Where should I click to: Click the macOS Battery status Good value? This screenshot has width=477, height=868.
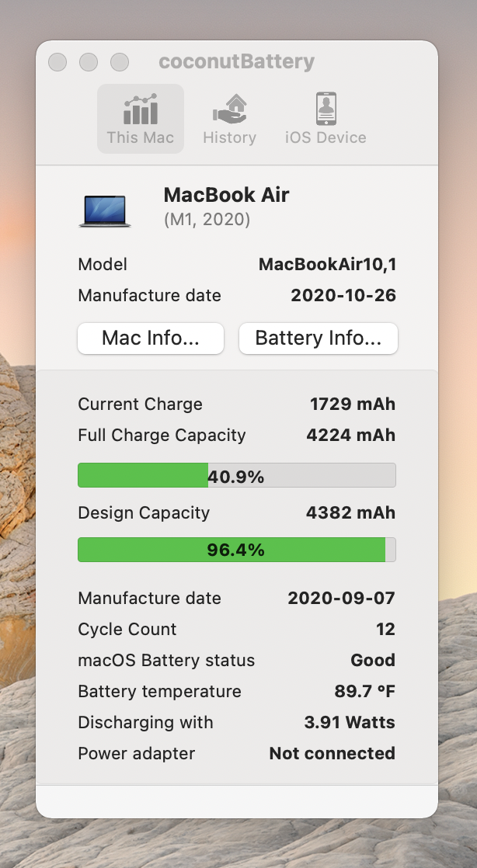(x=373, y=661)
